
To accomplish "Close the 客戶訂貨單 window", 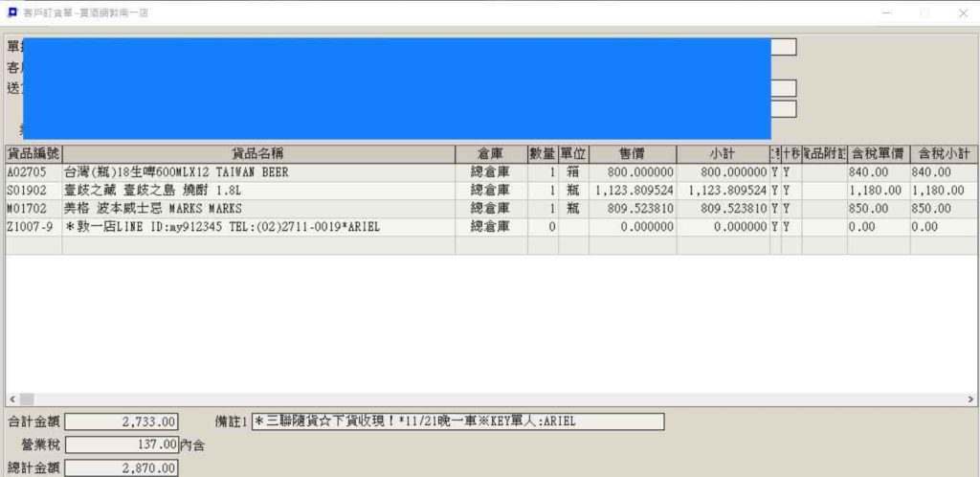I will tap(963, 13).
